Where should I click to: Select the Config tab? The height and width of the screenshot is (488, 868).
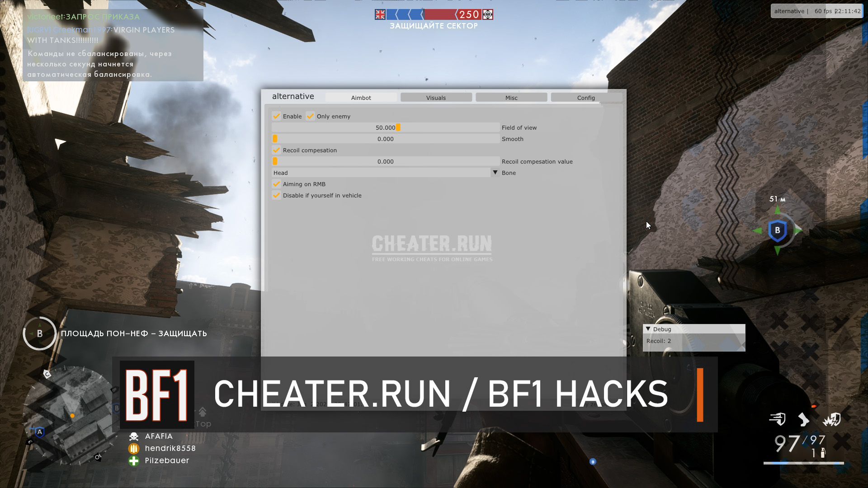click(x=586, y=97)
